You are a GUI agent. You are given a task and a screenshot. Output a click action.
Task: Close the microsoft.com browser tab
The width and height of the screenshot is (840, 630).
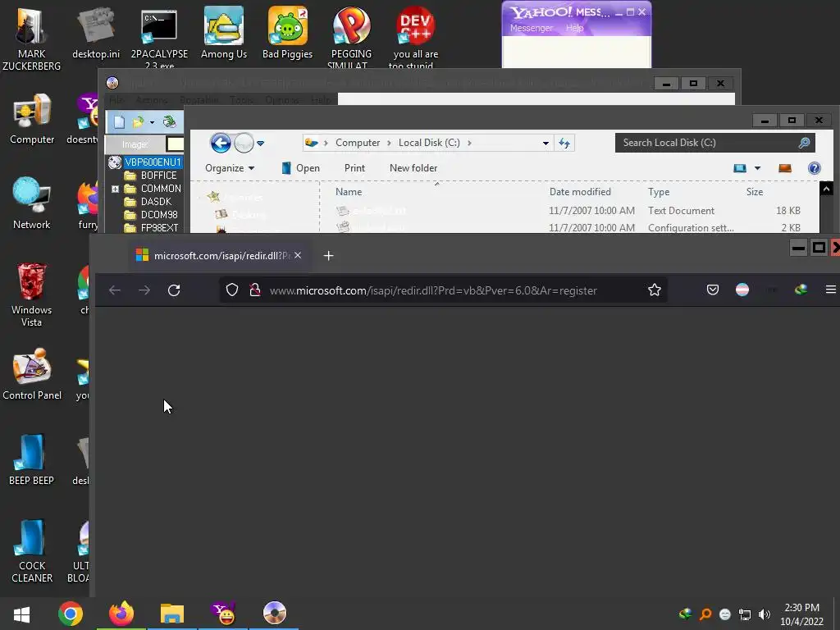pyautogui.click(x=298, y=256)
